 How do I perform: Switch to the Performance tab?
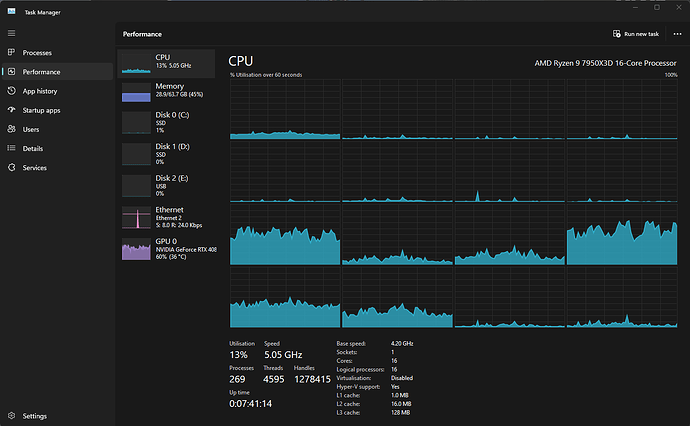click(57, 72)
